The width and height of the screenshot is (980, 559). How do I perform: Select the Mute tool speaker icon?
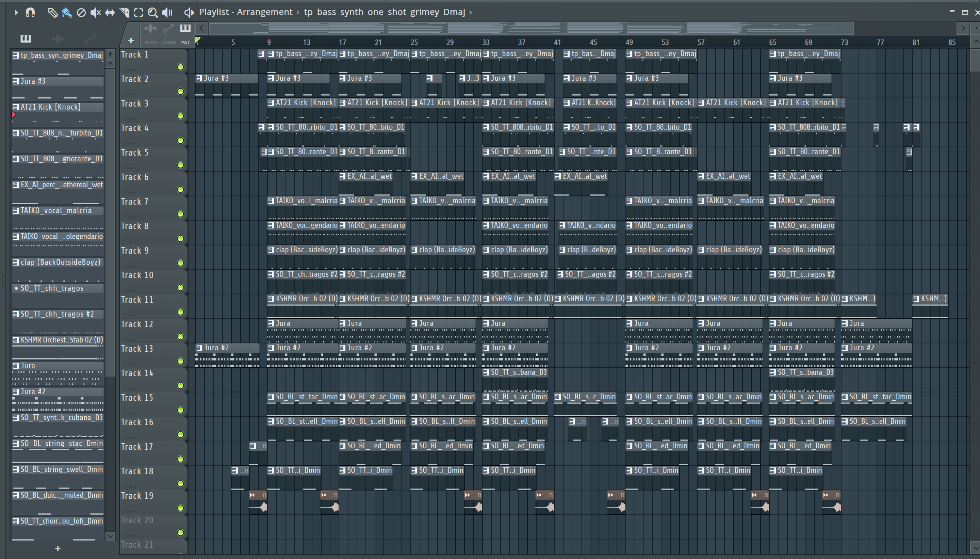pos(95,13)
